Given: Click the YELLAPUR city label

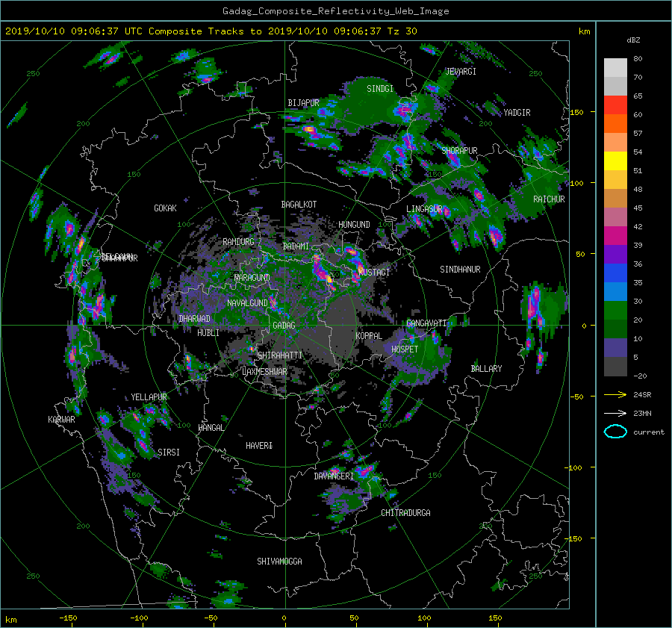Looking at the screenshot, I should click(x=149, y=397).
